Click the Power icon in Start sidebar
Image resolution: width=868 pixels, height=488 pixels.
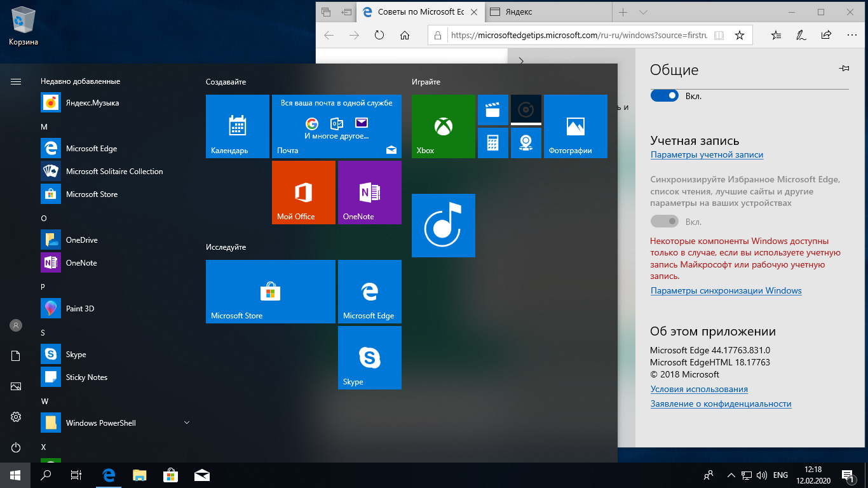(x=16, y=447)
